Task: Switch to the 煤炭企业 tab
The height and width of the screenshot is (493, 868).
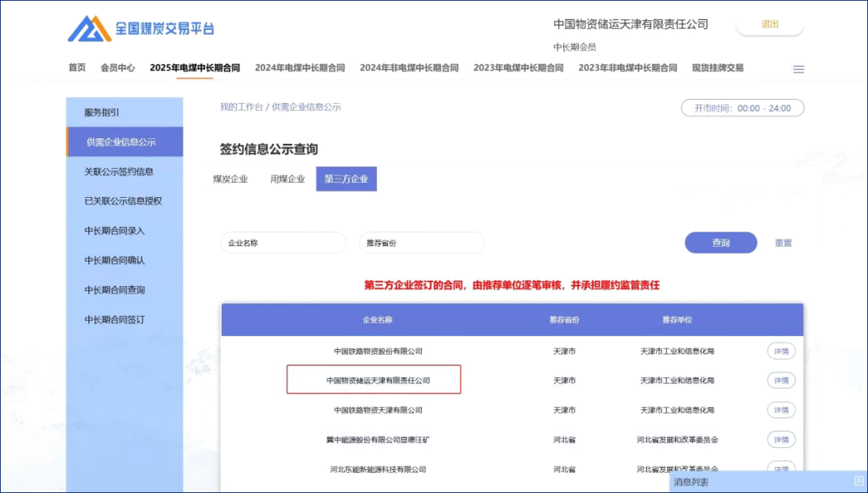Action: 231,179
